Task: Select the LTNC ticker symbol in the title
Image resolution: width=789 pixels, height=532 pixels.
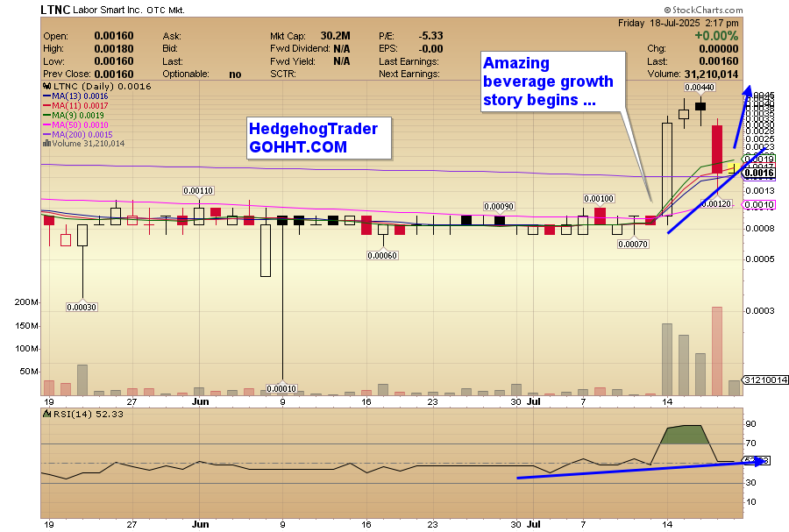Action: [x=55, y=10]
